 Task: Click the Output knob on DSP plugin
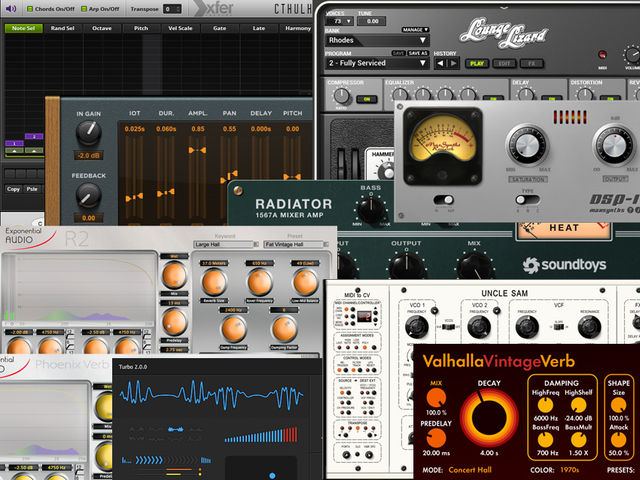point(614,145)
